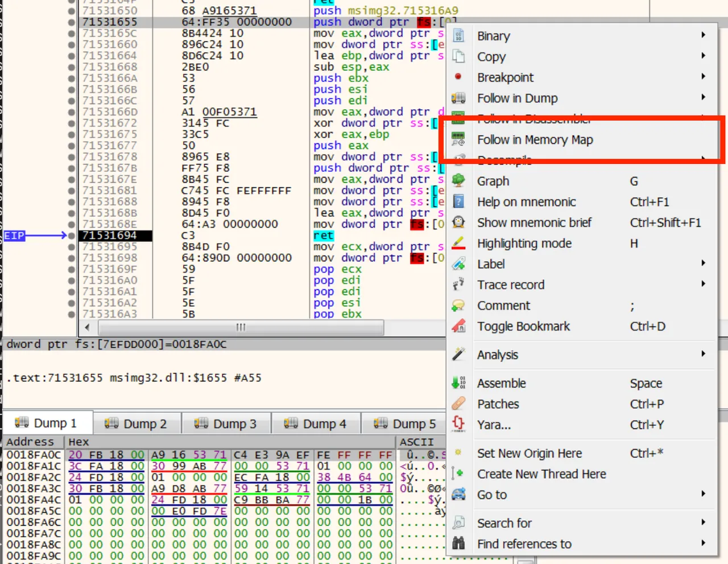Click the Go to icon

(x=458, y=495)
